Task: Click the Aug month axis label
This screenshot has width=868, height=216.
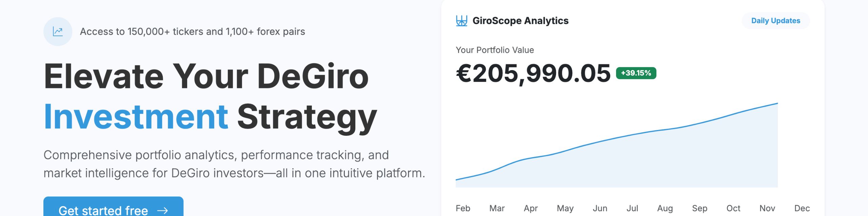Action: point(665,208)
